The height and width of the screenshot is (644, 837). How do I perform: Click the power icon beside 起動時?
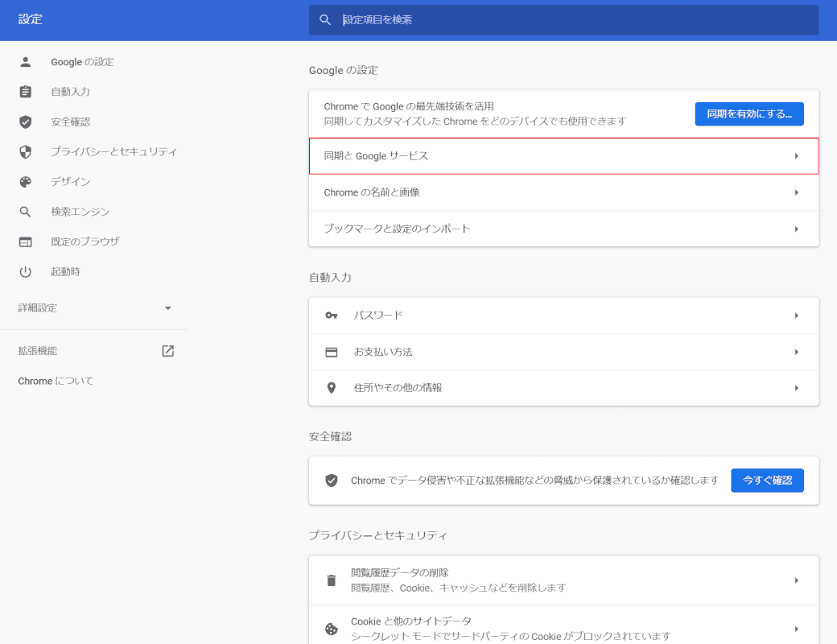pos(25,272)
